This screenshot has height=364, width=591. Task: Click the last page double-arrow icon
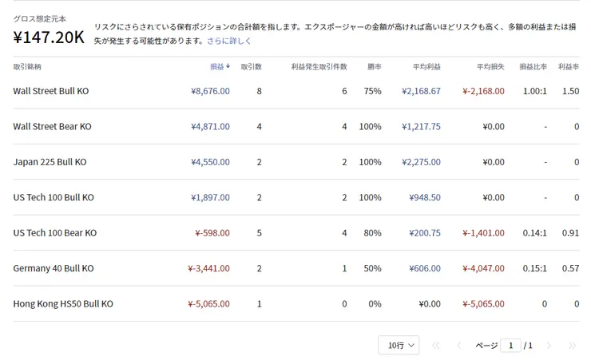pos(572,346)
